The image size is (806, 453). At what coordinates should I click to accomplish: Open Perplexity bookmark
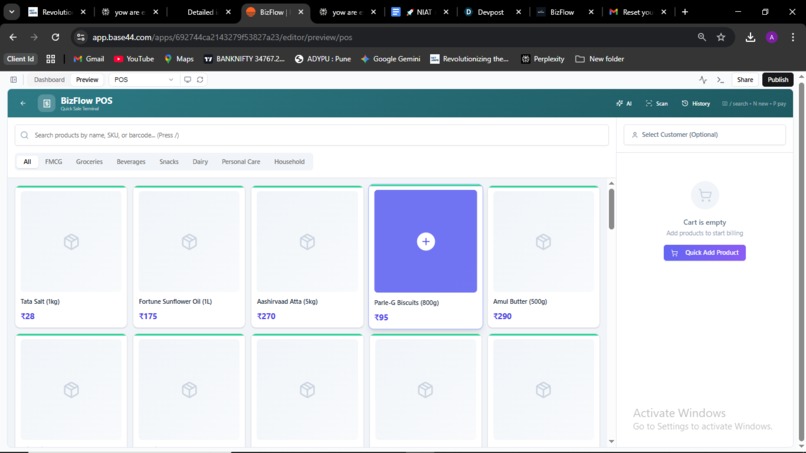pos(543,59)
